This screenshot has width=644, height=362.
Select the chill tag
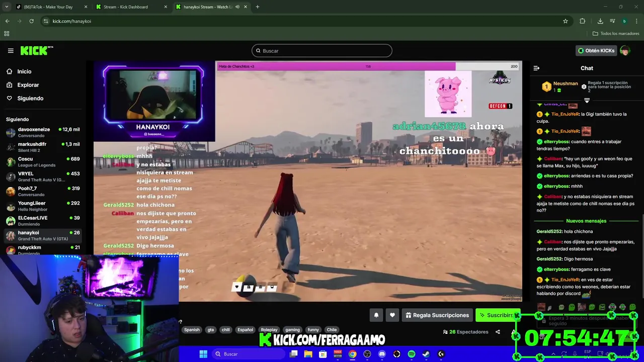coord(225,330)
